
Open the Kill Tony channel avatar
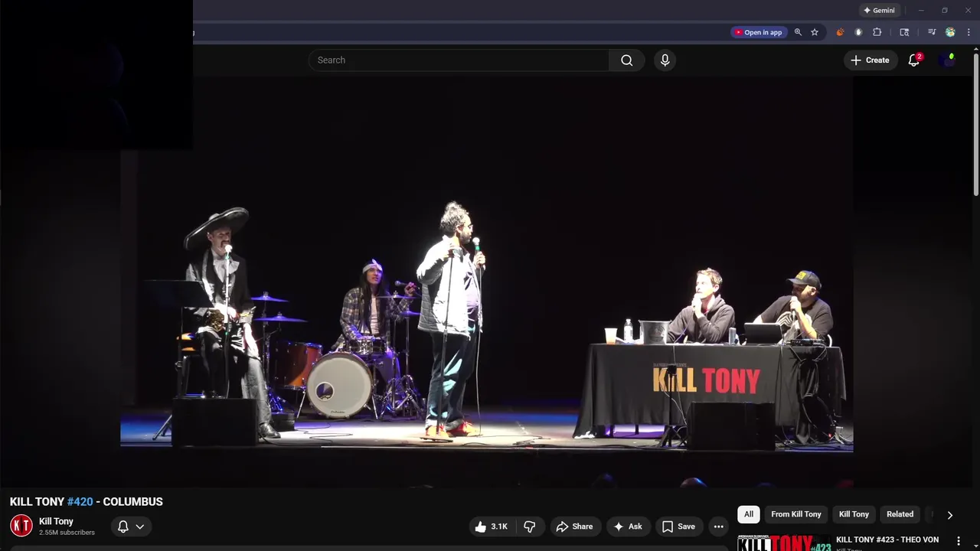(x=21, y=526)
